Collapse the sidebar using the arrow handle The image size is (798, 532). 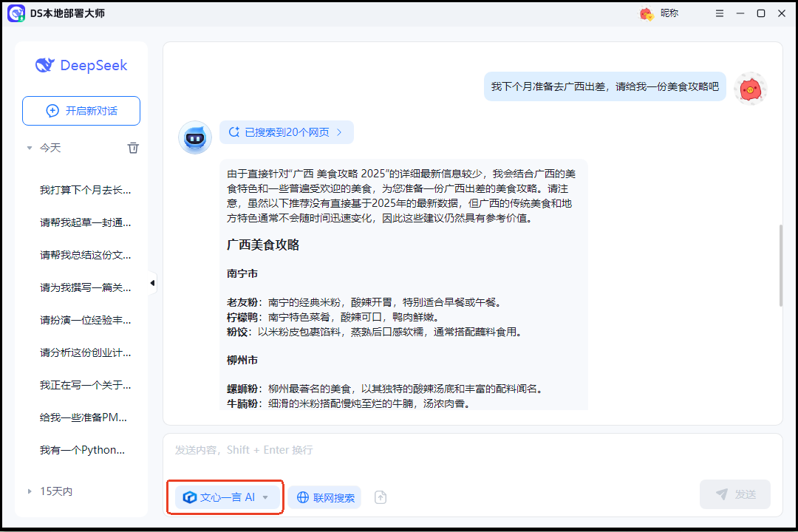point(151,282)
